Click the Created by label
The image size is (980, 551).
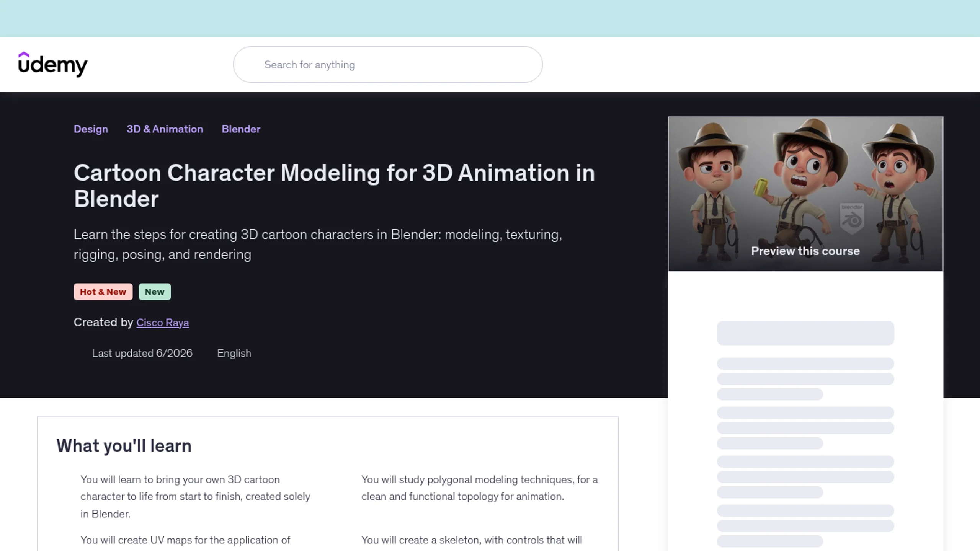pyautogui.click(x=103, y=323)
